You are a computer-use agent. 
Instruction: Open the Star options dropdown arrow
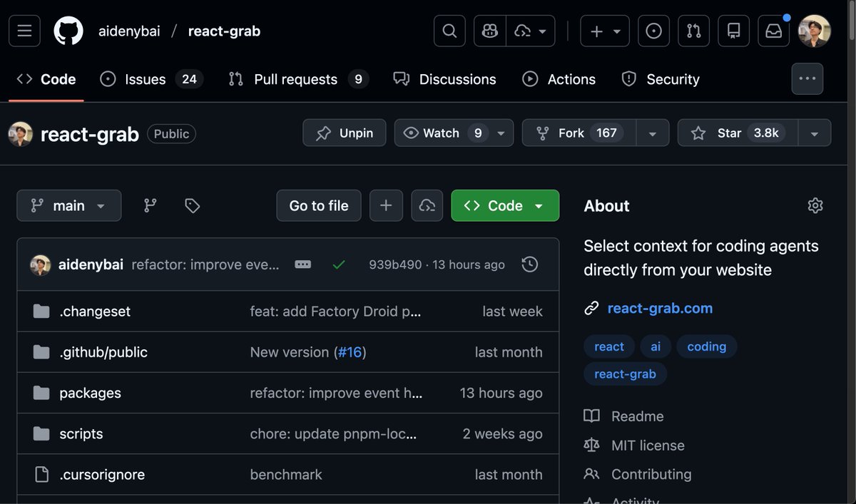click(x=814, y=133)
